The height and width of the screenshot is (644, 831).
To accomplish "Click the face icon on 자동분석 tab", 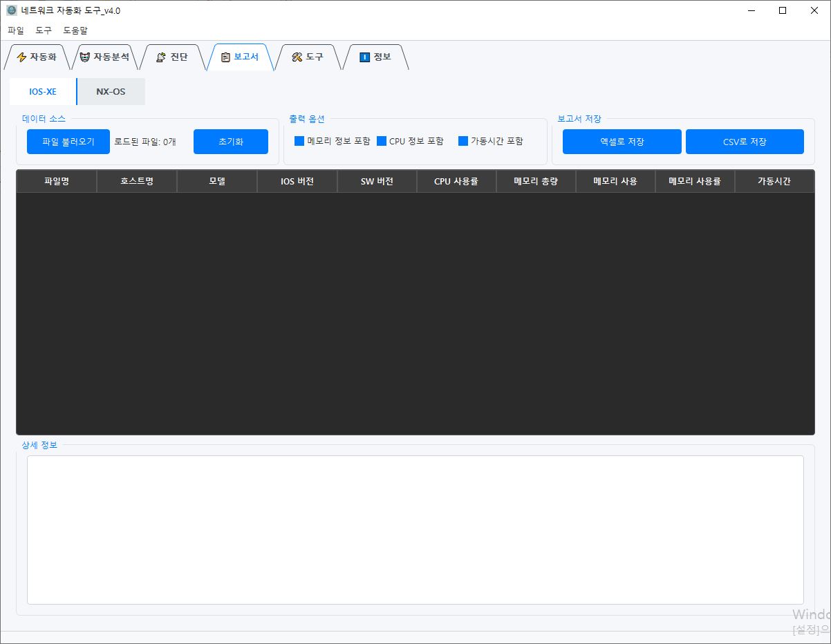I will 85,57.
